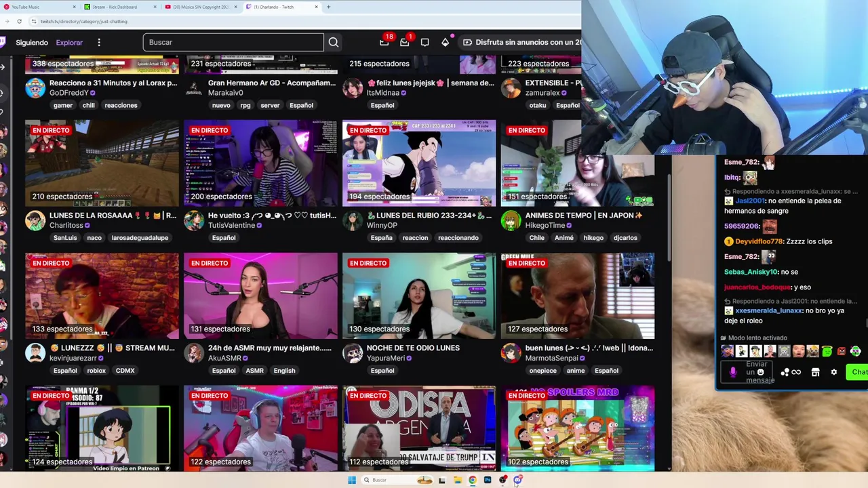This screenshot has width=868, height=488.
Task: Click the Charlitoss channel avatar
Action: click(35, 220)
